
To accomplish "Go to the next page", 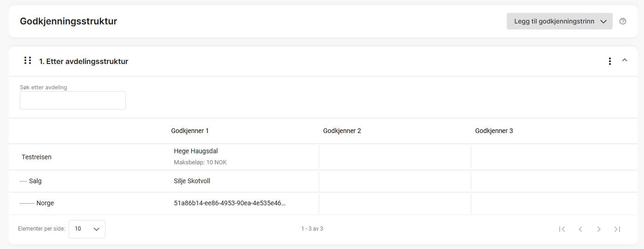I will point(599,229).
